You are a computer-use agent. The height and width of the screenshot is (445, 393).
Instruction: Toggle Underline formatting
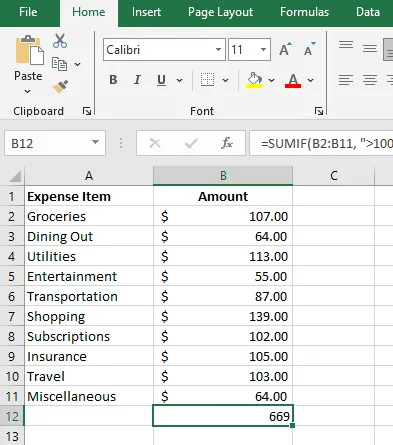point(161,80)
